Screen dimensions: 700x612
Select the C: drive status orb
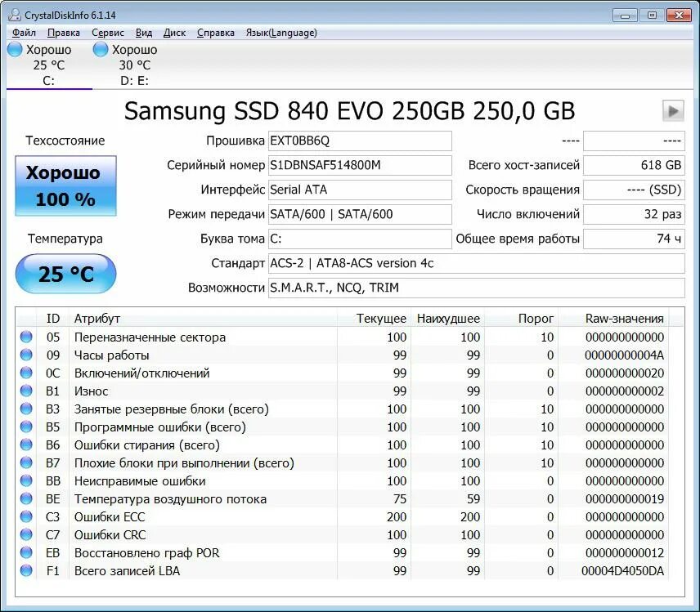coord(14,50)
